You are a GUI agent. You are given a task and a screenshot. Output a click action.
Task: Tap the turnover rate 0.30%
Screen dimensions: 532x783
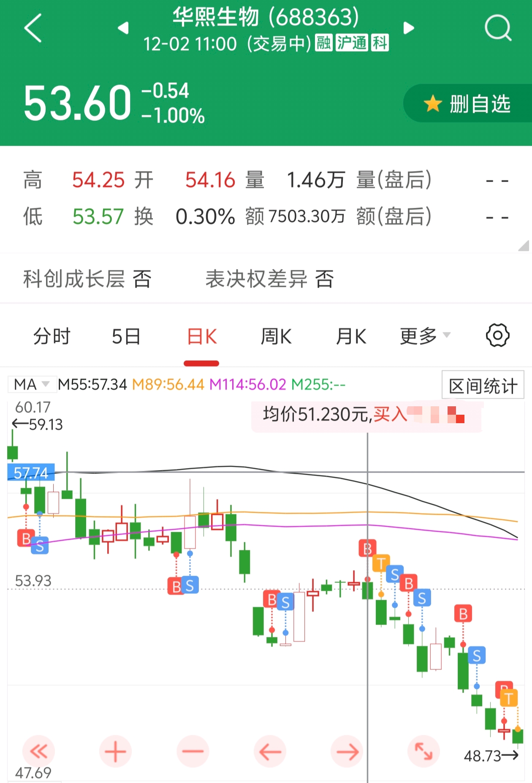tap(205, 217)
